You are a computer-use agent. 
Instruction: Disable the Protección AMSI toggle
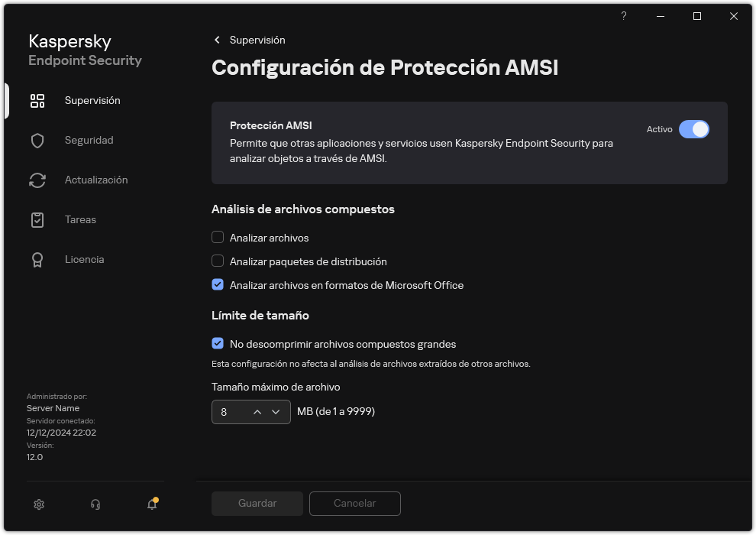[x=695, y=129]
